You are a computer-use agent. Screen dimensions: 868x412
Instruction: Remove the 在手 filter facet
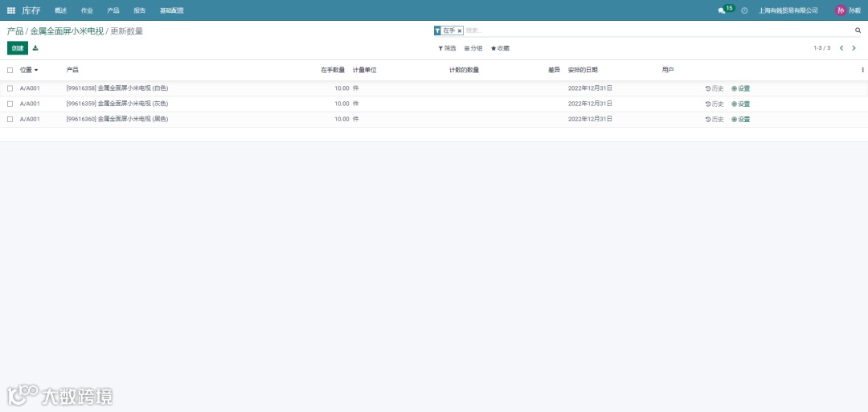(460, 31)
